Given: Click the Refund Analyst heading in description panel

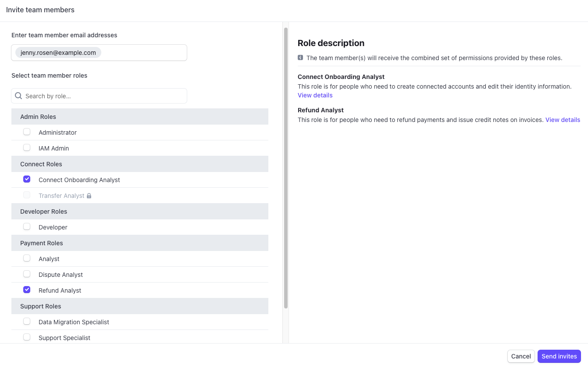Looking at the screenshot, I should pyautogui.click(x=321, y=110).
